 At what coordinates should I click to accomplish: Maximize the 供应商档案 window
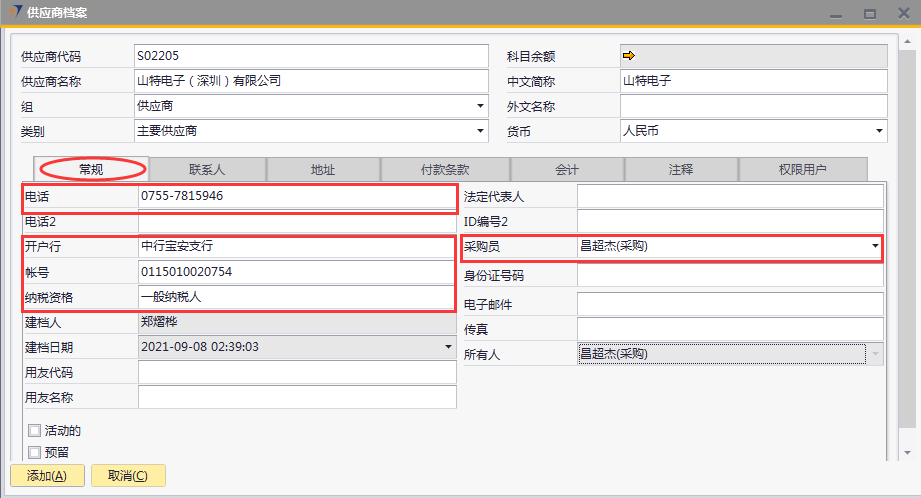[x=870, y=13]
